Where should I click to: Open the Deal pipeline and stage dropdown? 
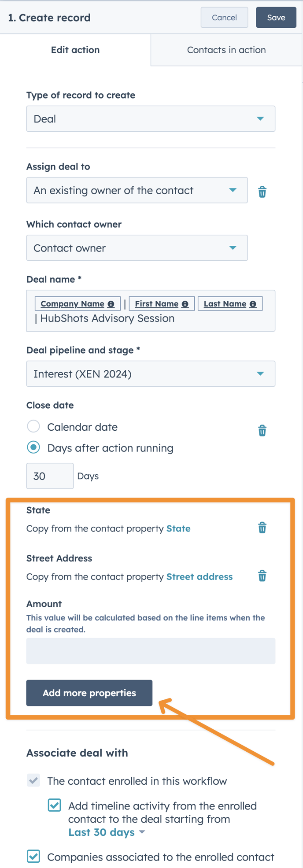click(x=151, y=373)
